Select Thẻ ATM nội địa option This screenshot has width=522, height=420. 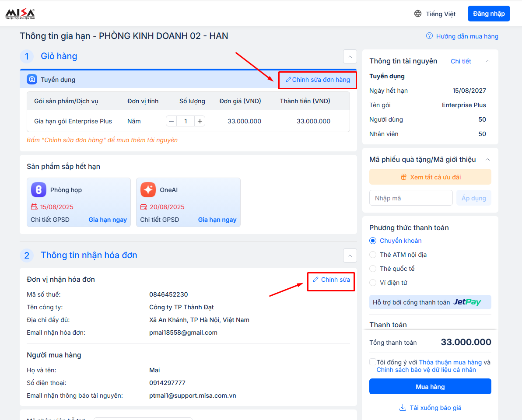(x=373, y=255)
